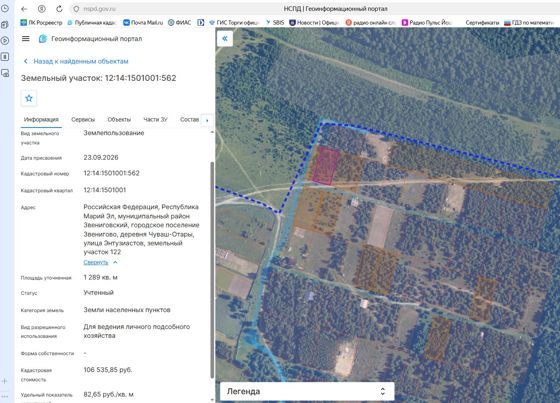
Task: Switch to the Информация tab
Action: (x=41, y=120)
